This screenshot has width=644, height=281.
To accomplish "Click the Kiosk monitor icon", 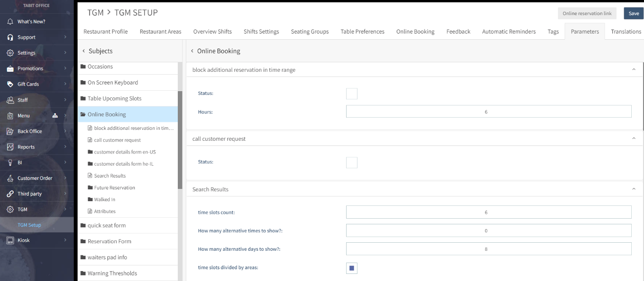I will point(10,240).
